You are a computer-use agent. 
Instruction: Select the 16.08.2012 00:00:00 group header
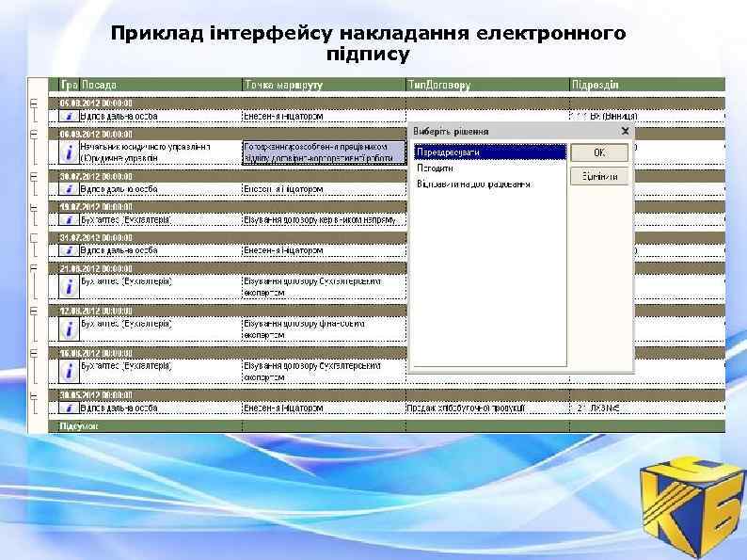pos(228,353)
